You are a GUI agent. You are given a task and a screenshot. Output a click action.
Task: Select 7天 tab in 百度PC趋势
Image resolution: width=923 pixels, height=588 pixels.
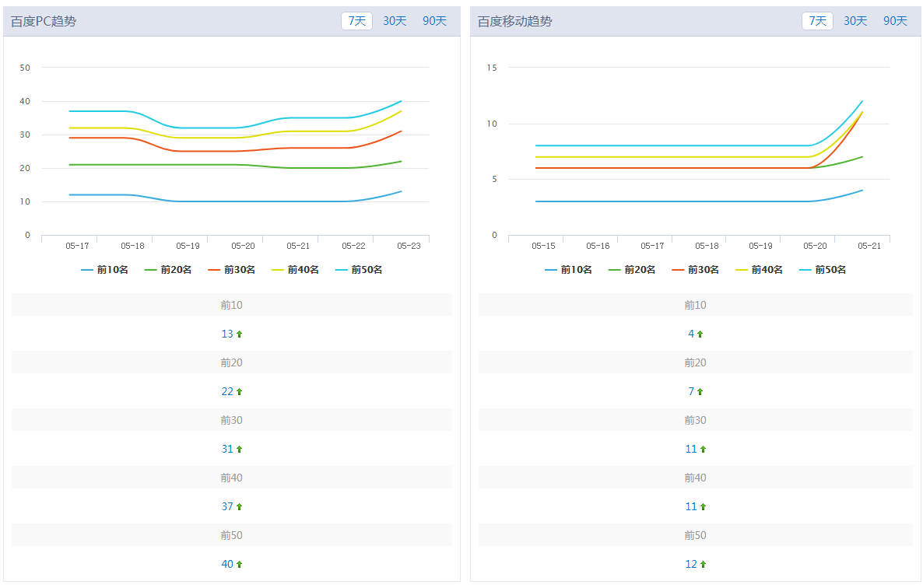[x=357, y=21]
